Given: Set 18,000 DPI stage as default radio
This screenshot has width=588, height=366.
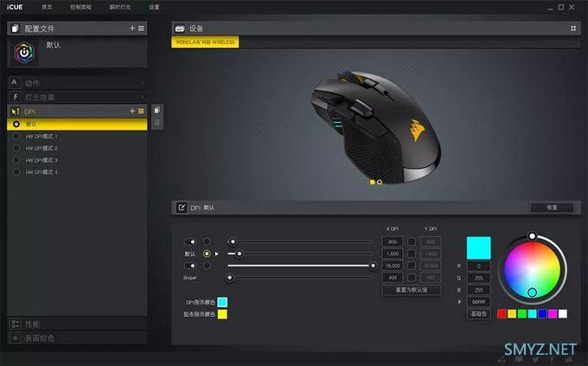Looking at the screenshot, I should click(x=207, y=266).
